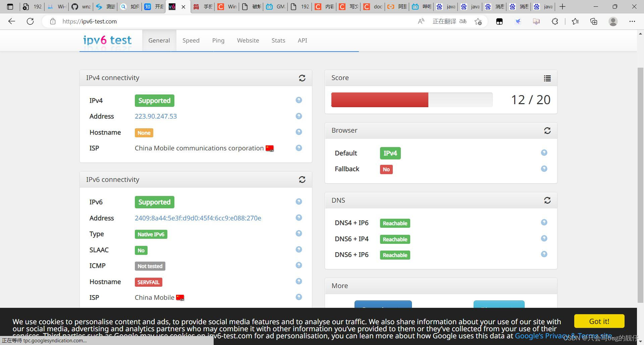644x345 pixels.
Task: Click the browser back arrow
Action: coord(12,21)
